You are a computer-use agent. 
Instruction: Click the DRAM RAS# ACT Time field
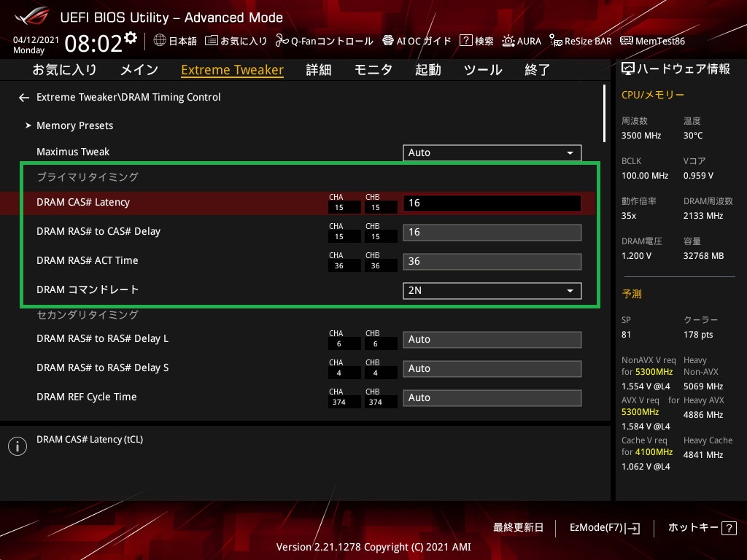[x=492, y=262]
